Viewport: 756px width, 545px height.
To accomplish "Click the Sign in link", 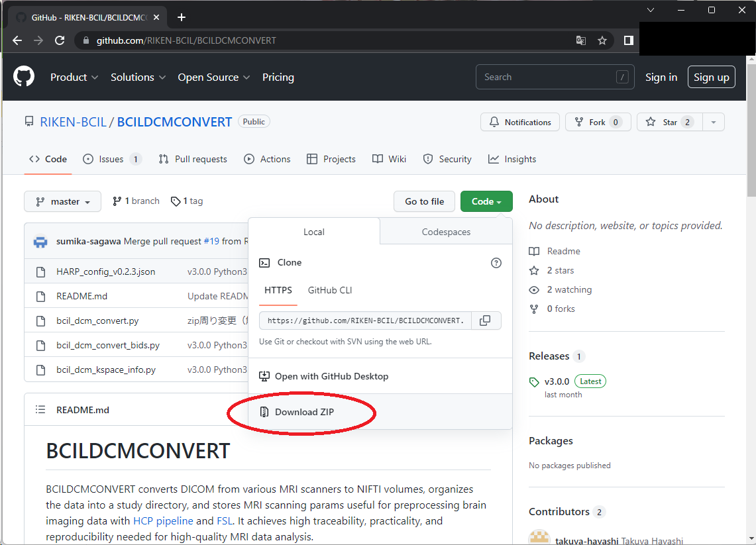I will point(661,77).
